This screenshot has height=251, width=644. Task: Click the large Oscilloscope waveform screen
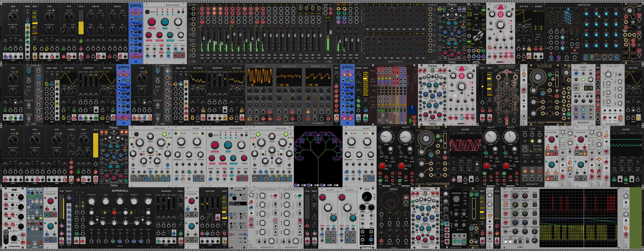coord(578,218)
